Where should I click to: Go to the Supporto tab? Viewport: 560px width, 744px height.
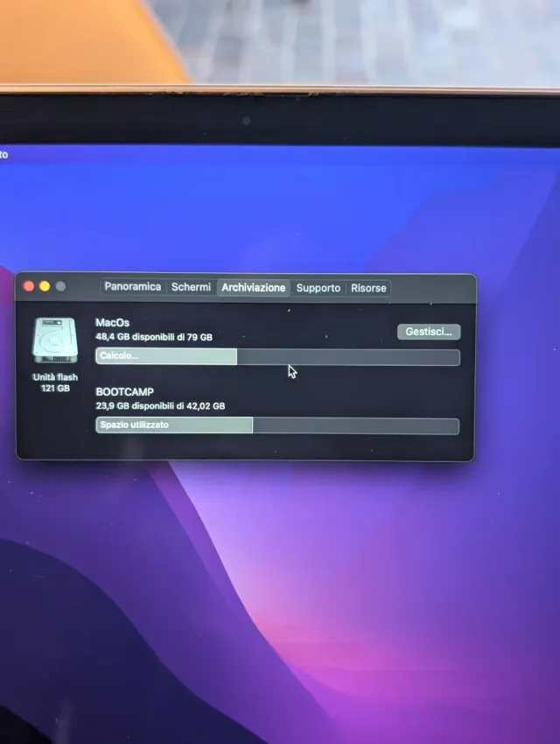318,288
